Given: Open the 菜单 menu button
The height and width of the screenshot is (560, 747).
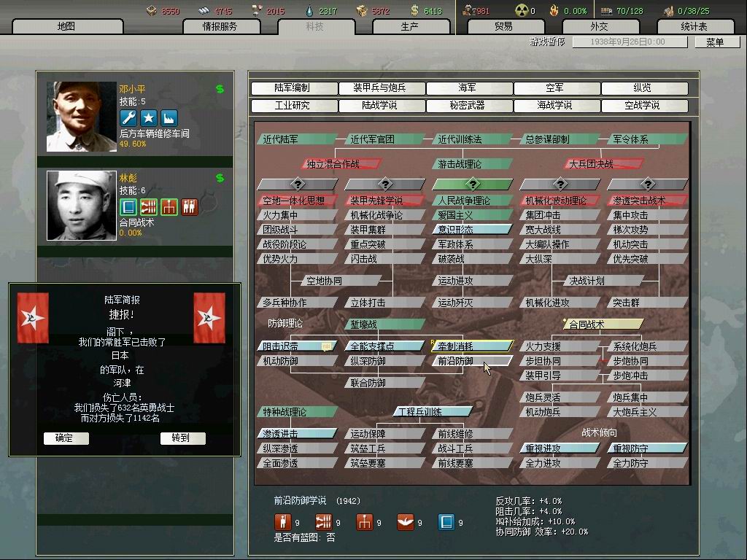Looking at the screenshot, I should (x=717, y=42).
